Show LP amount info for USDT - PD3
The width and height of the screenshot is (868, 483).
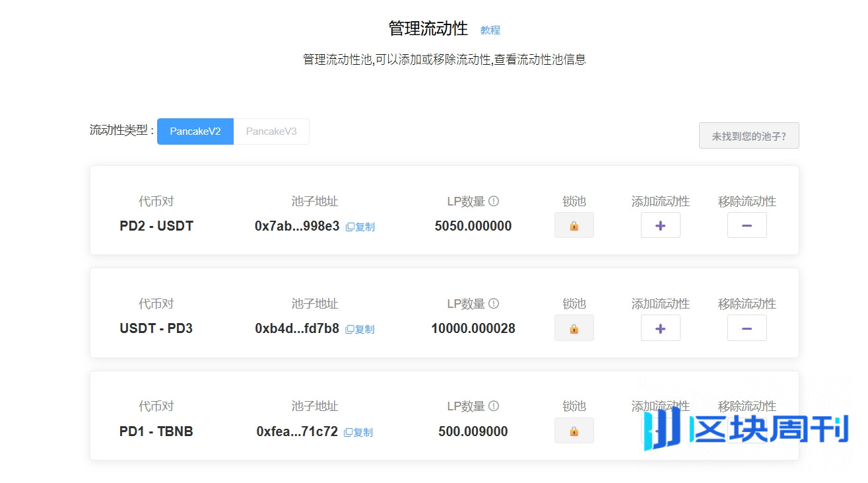(494, 303)
